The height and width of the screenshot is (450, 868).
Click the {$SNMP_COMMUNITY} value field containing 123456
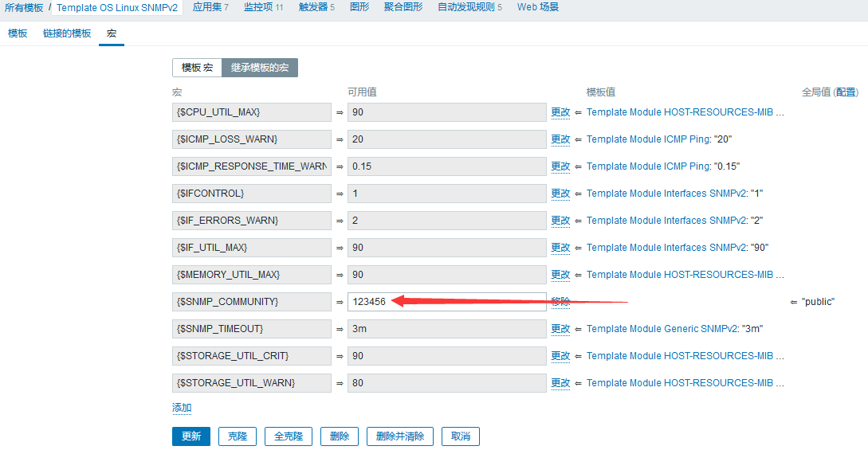click(x=446, y=302)
